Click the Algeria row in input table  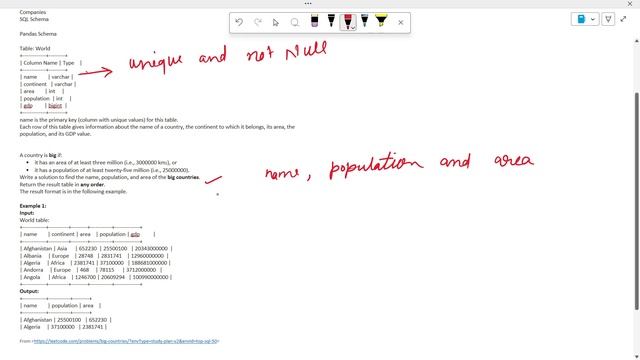[96, 263]
